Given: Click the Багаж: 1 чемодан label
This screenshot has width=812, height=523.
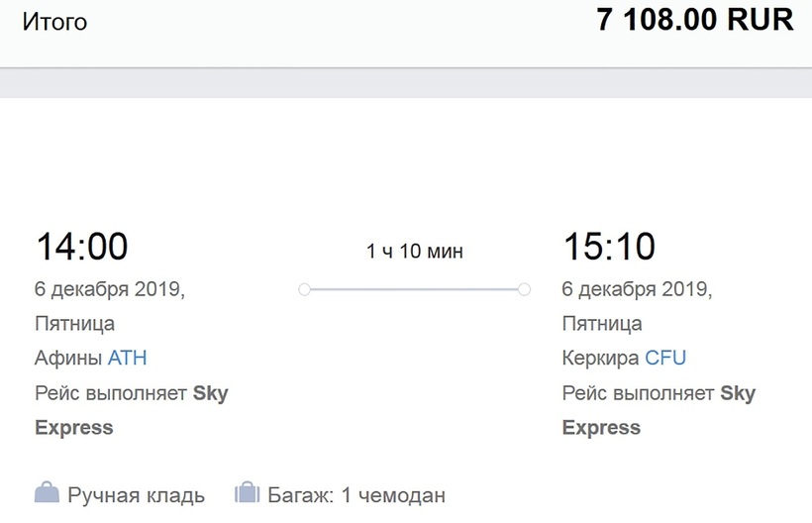Looking at the screenshot, I should [x=356, y=494].
